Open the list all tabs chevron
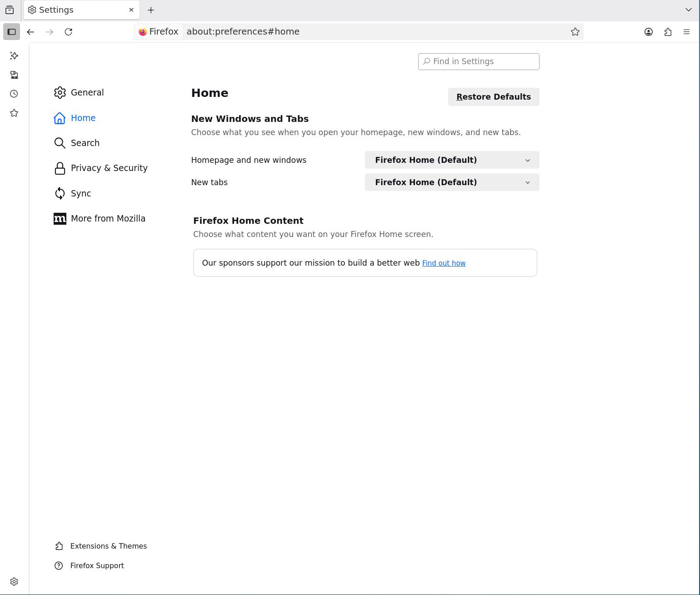The height and width of the screenshot is (595, 700). [688, 10]
